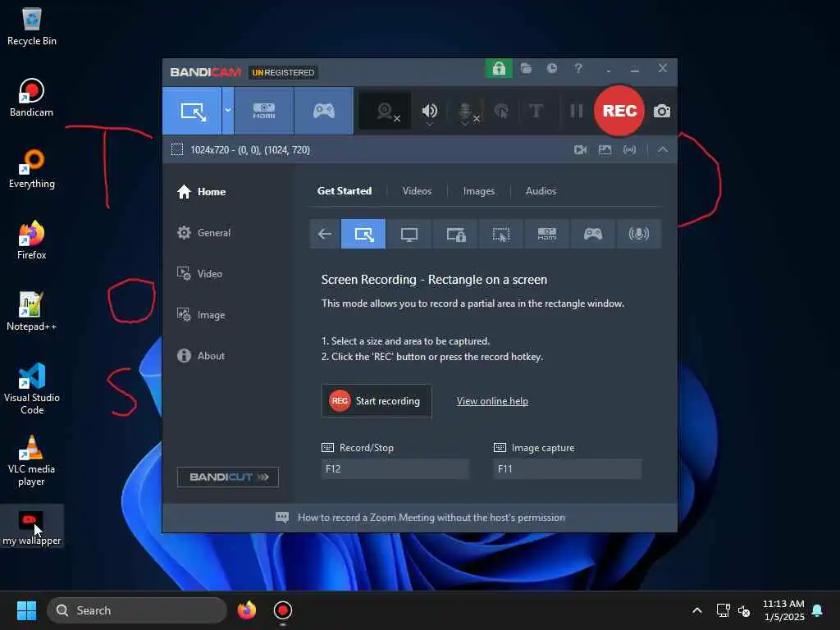Viewport: 840px width, 630px height.
Task: Click the green lock register icon
Action: coord(499,69)
